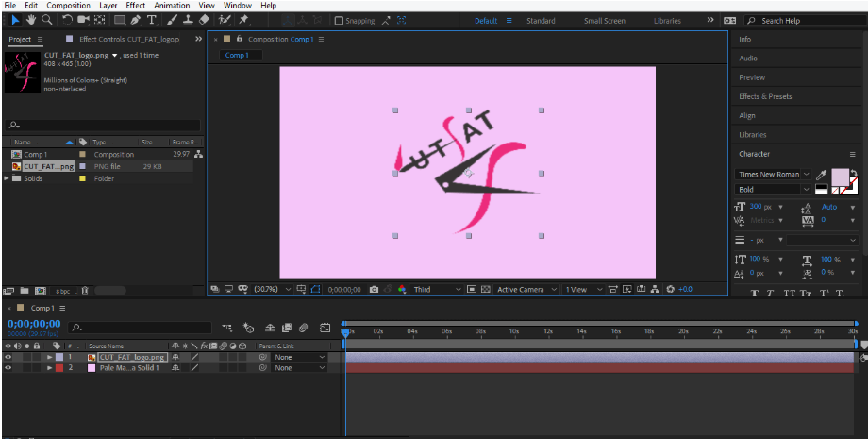Expand the Solids folder in Project panel
This screenshot has width=868, height=439.
coord(6,178)
